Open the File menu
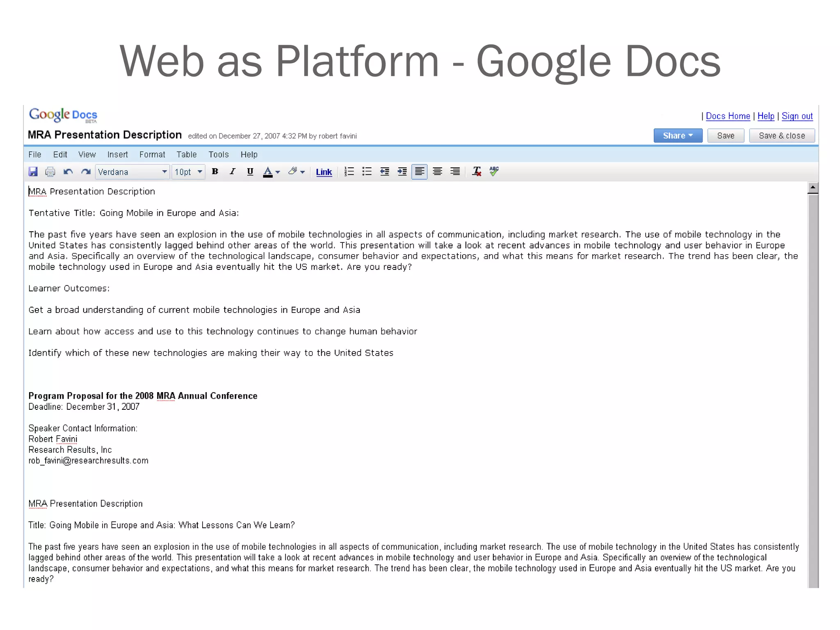The height and width of the screenshot is (630, 840). tap(35, 155)
